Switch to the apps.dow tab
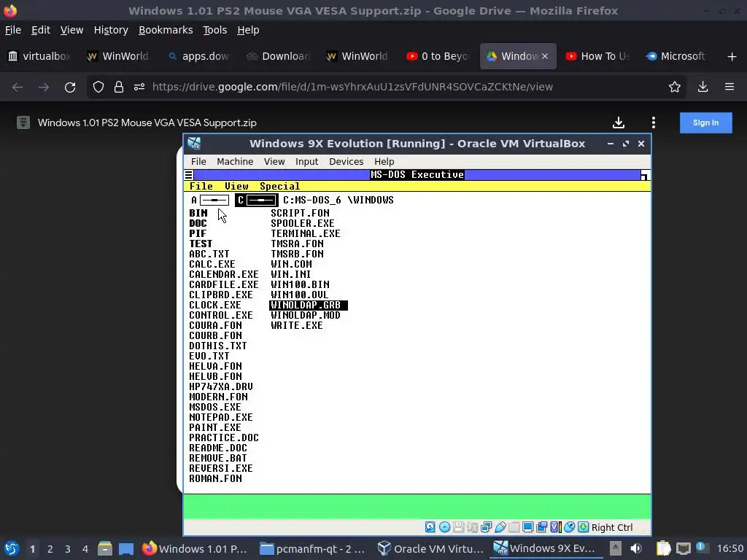This screenshot has width=747, height=560. [200, 56]
